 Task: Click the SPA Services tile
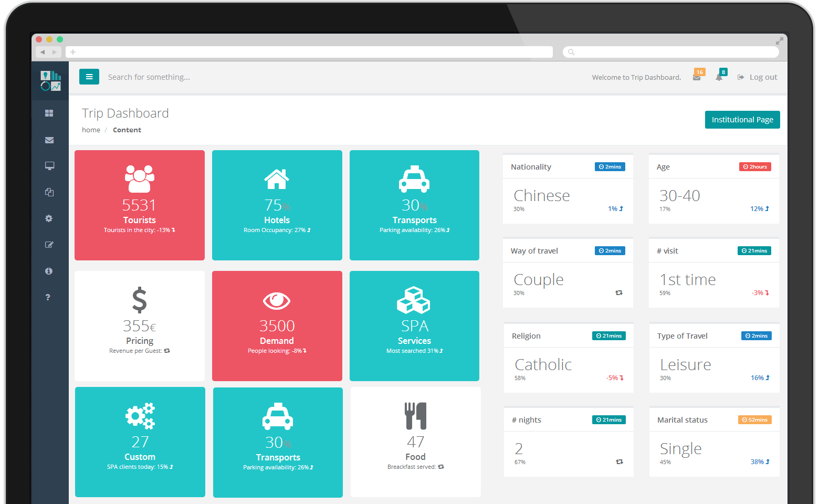(414, 326)
